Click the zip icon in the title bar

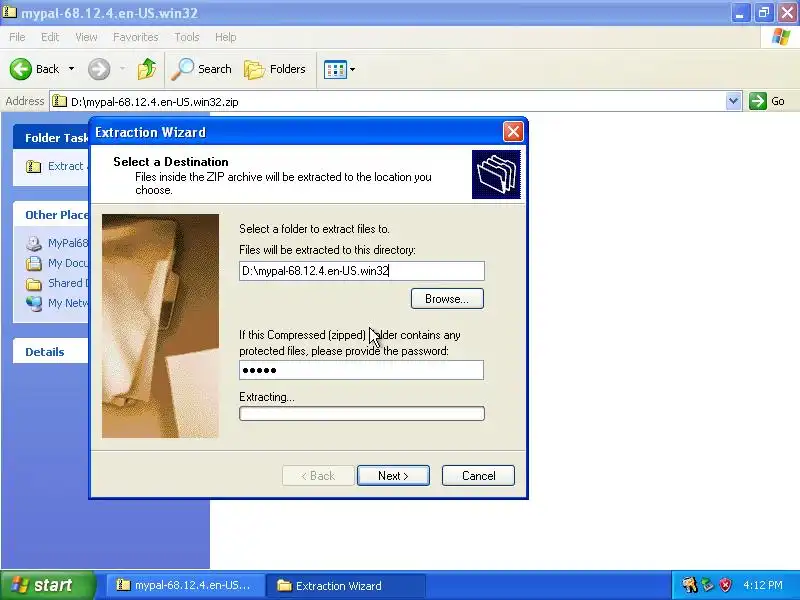click(10, 12)
